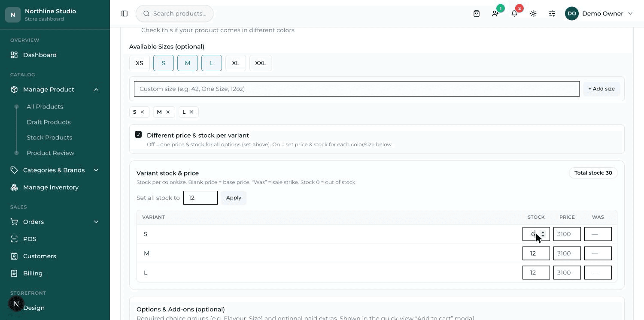Click the Manage Product box icon
The height and width of the screenshot is (320, 644).
point(14,90)
